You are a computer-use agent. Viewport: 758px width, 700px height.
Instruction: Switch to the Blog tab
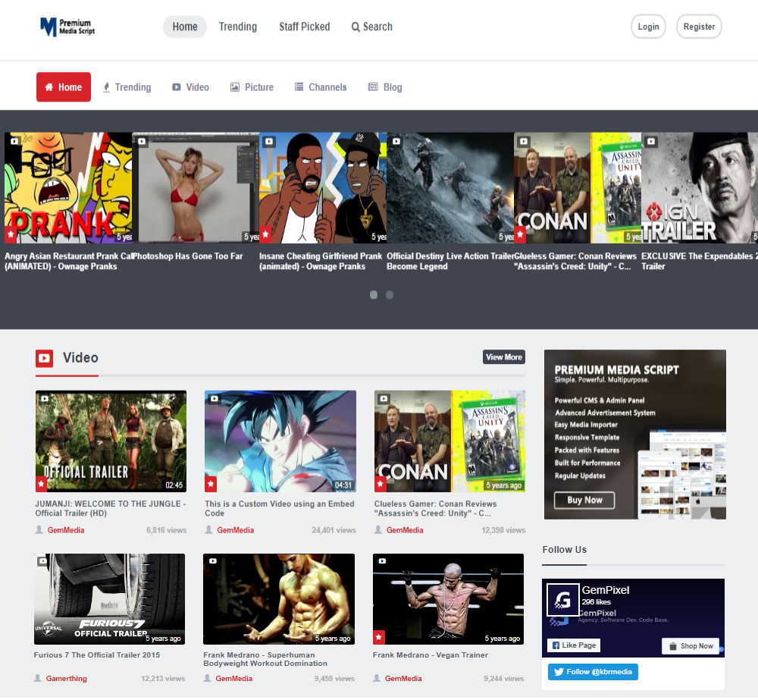click(385, 87)
